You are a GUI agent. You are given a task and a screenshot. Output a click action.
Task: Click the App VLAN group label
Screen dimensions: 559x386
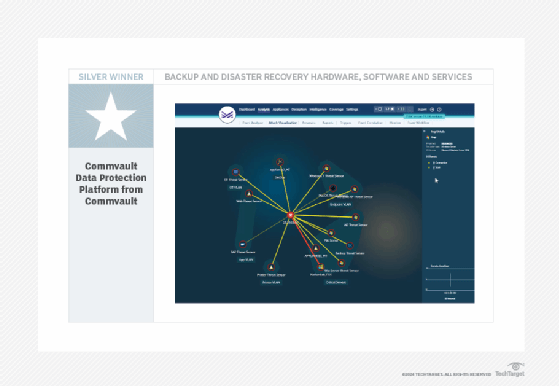pos(246,259)
